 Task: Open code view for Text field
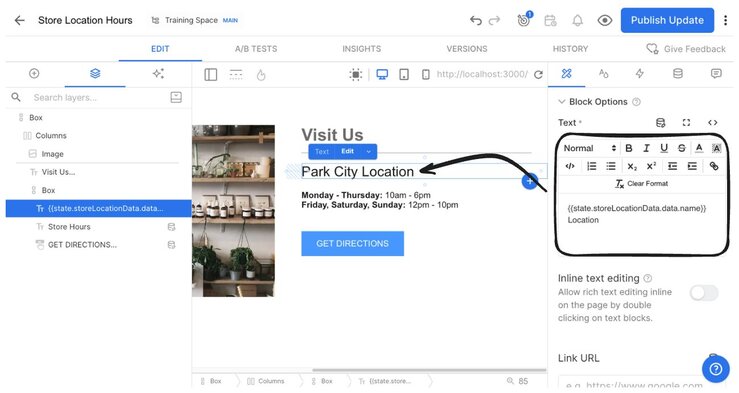(x=713, y=123)
